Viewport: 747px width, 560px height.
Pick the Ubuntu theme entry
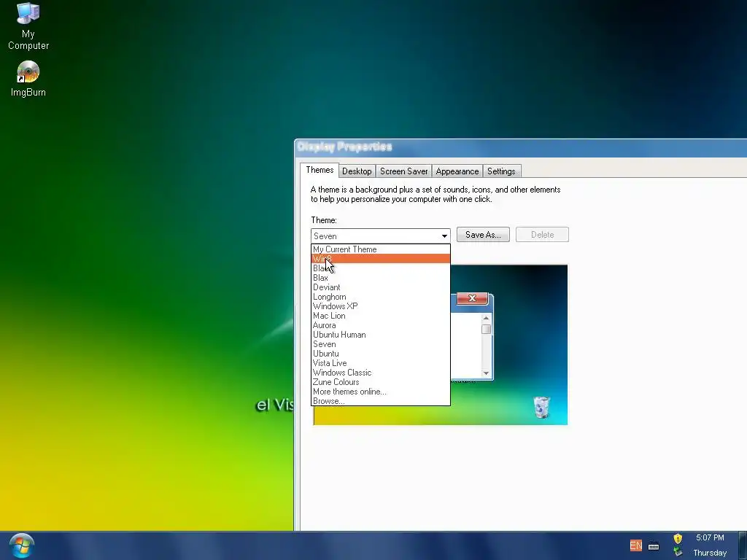(380, 354)
